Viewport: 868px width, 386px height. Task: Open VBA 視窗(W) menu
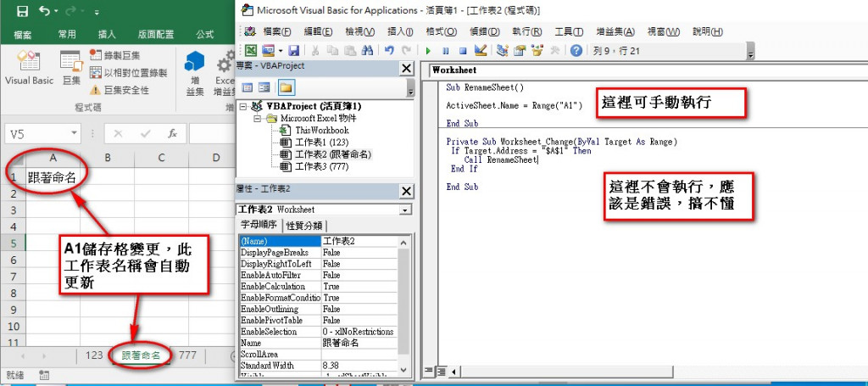pos(663,31)
